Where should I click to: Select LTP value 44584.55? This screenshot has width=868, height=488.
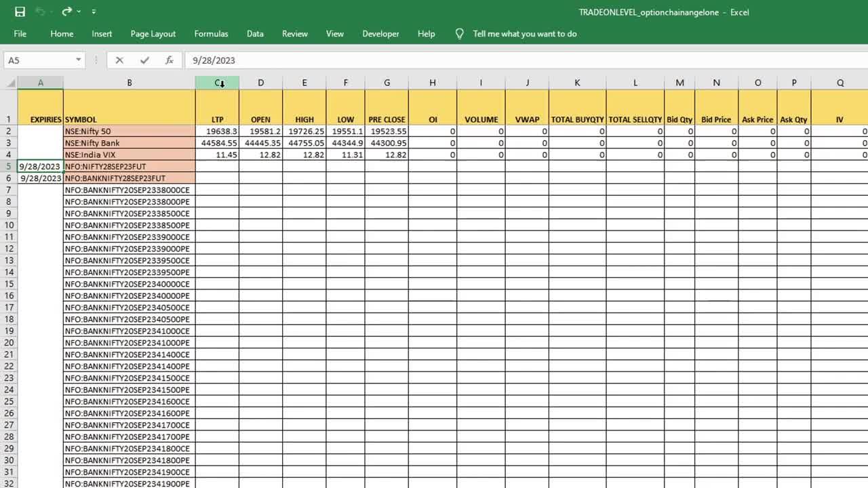(217, 143)
